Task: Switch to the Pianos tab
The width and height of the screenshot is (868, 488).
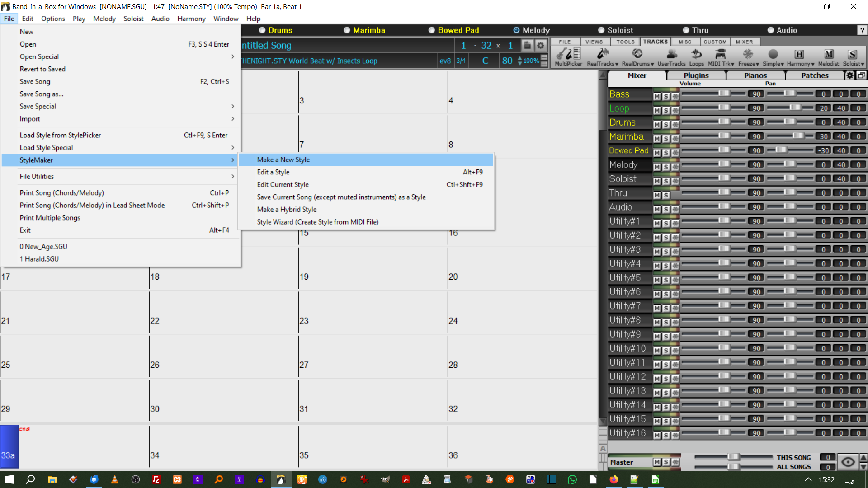Action: coord(755,75)
